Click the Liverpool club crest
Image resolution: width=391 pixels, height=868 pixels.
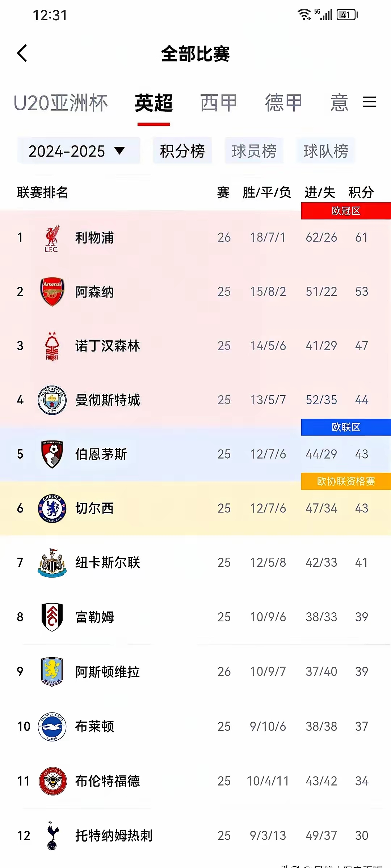[52, 237]
